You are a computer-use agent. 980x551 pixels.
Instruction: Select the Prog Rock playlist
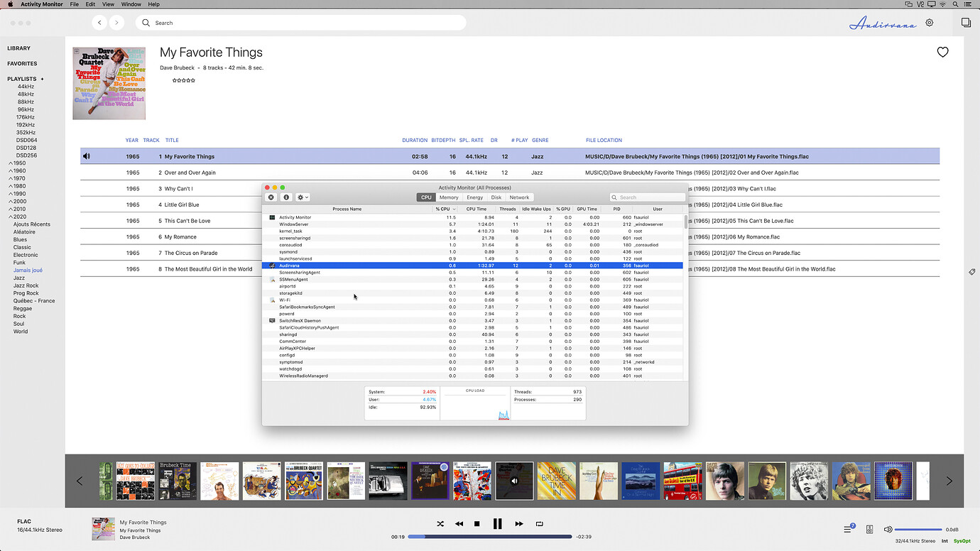[26, 293]
